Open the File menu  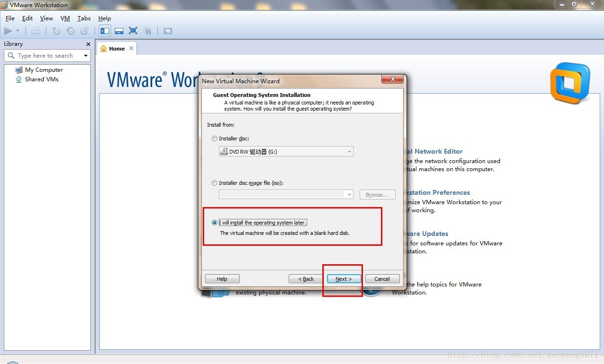[x=10, y=18]
